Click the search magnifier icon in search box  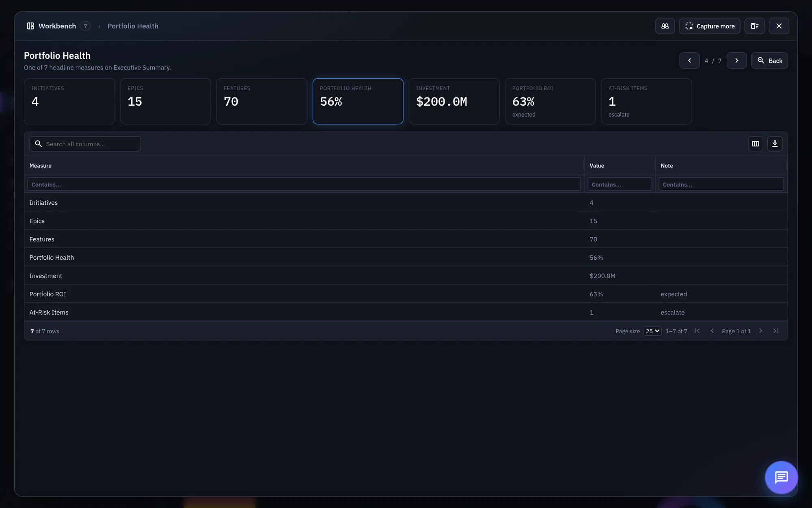[x=38, y=144]
